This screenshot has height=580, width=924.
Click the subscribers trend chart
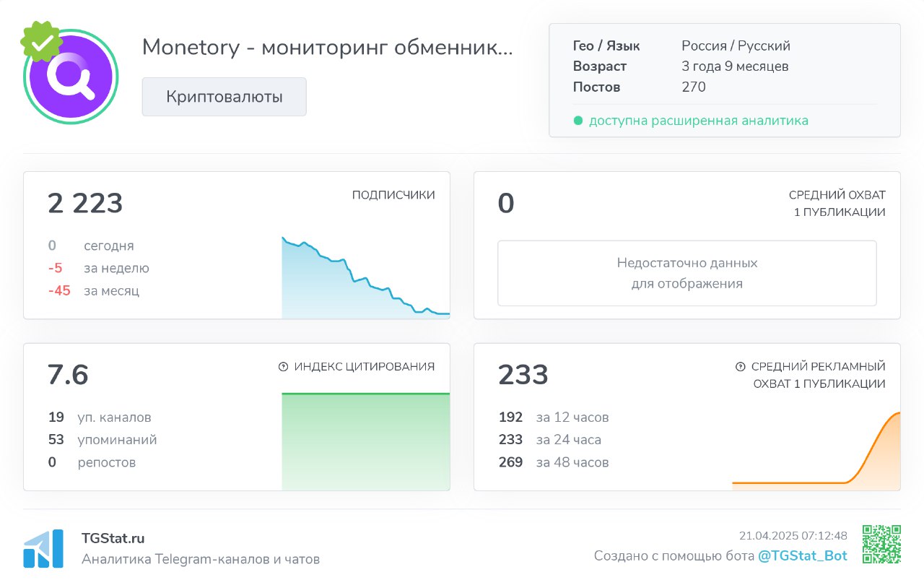pos(365,277)
